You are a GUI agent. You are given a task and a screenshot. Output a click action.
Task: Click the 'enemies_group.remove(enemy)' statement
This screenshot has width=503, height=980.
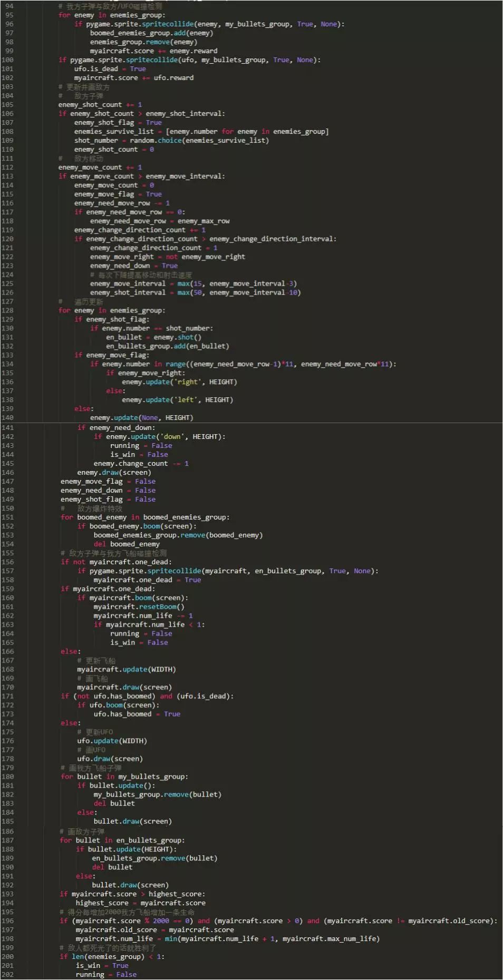click(143, 42)
